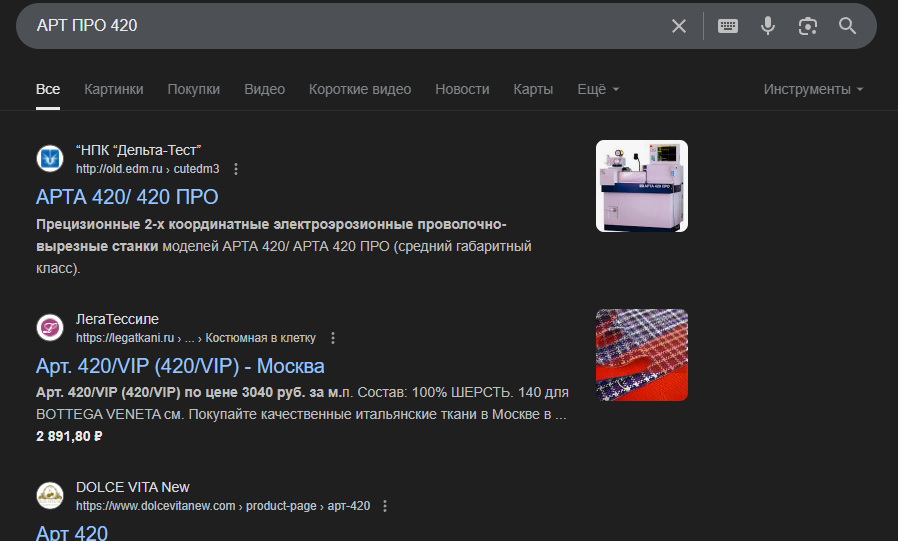Click the ЛегаТессиле site favicon
This screenshot has height=541, width=898.
point(50,327)
